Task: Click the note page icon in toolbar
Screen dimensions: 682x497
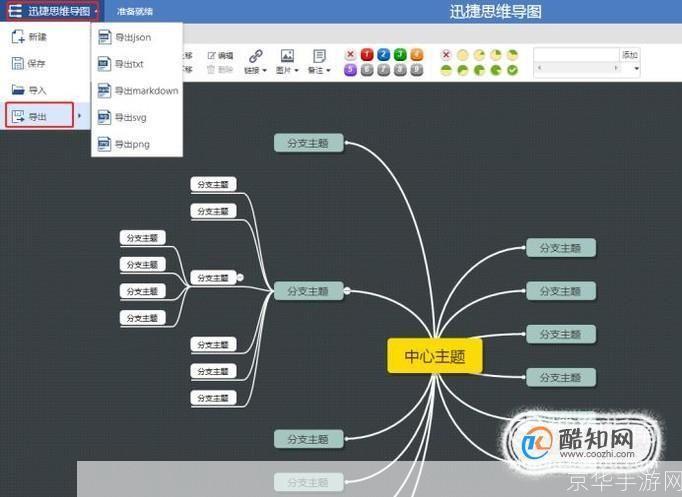Action: tap(319, 56)
